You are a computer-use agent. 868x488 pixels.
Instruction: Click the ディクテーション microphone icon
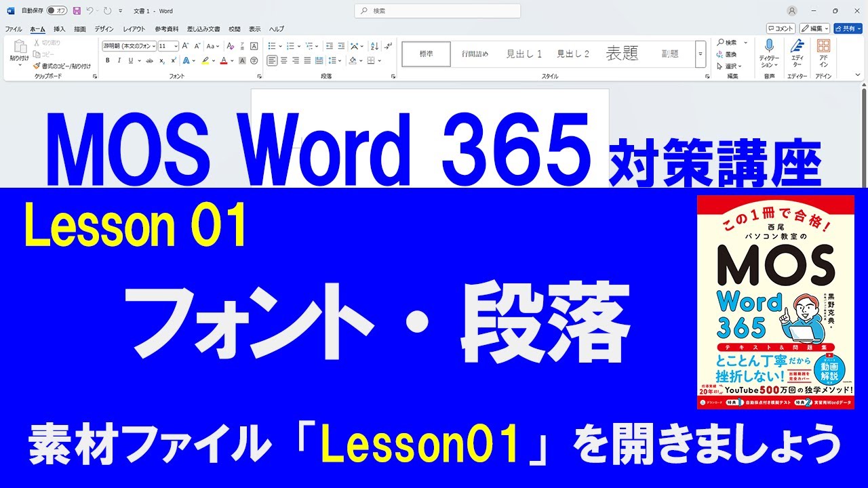(769, 45)
